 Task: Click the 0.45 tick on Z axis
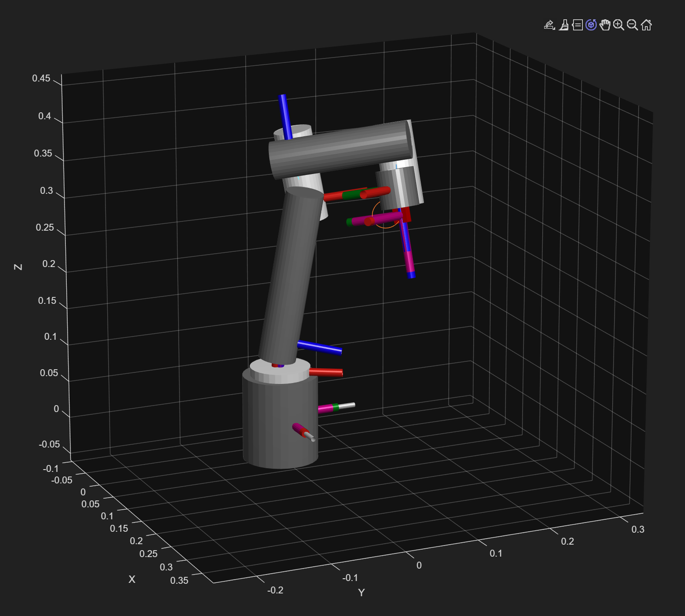click(x=41, y=78)
